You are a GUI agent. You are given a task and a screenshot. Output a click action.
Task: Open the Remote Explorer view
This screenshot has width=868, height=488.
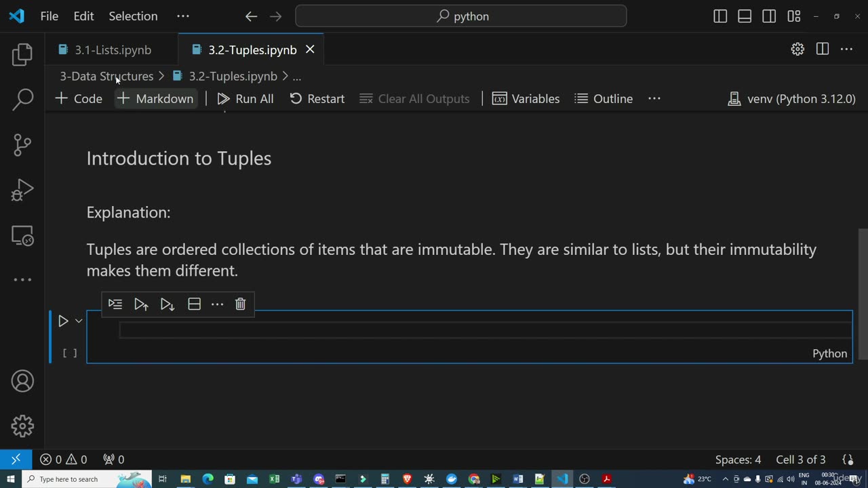(22, 235)
